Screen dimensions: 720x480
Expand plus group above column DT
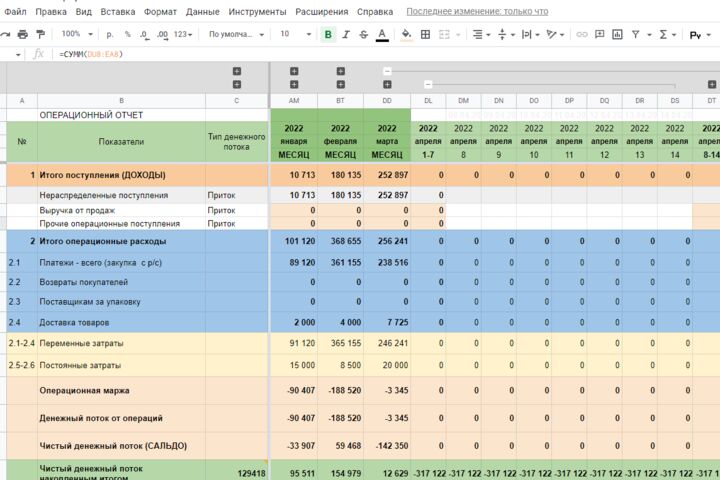pyautogui.click(x=712, y=85)
